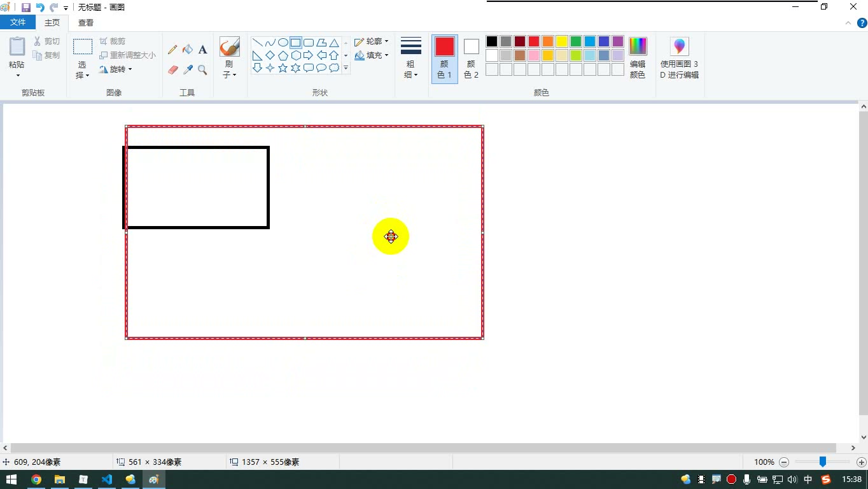
Task: Click the Undo arrow in title bar
Action: 39,7
